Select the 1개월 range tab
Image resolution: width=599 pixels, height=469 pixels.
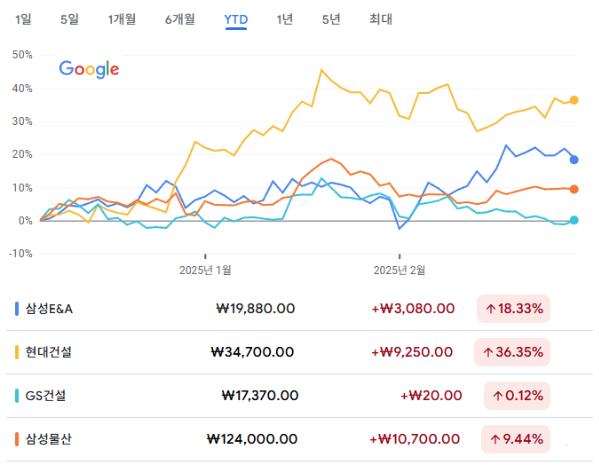(x=122, y=19)
